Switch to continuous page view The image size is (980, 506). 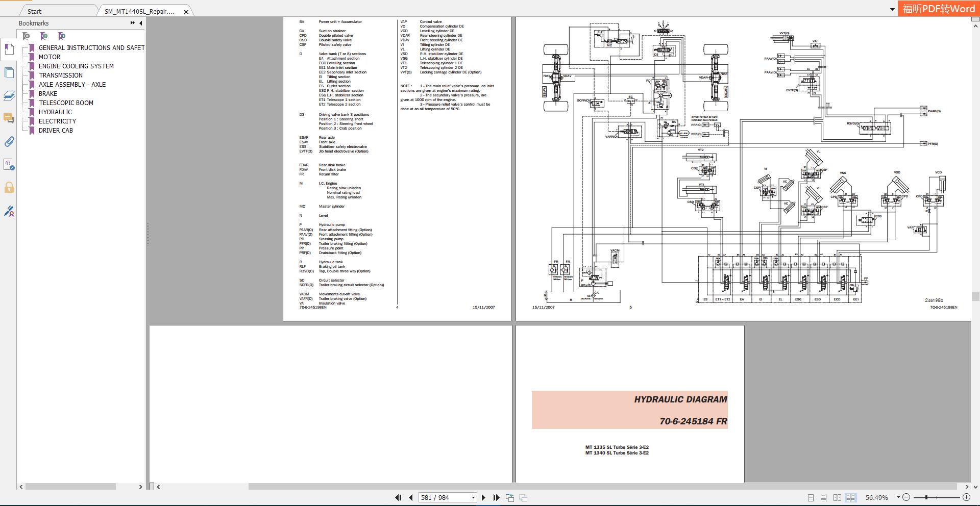(823, 497)
